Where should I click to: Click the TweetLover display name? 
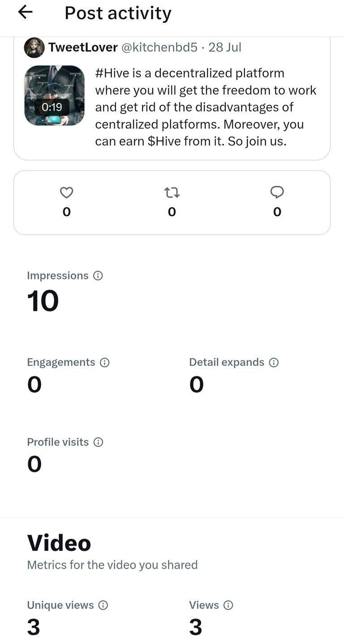pyautogui.click(x=83, y=47)
